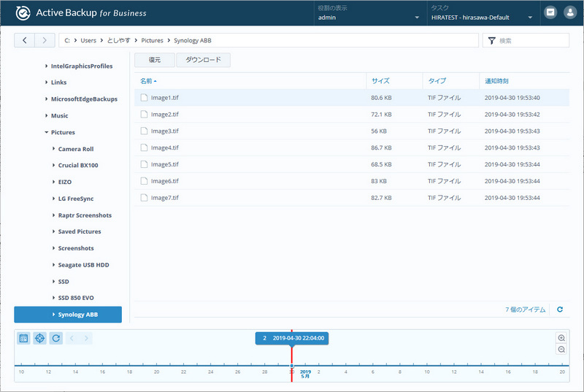Image resolution: width=584 pixels, height=392 pixels.
Task: Expand the Links folder arrow
Action: [46, 82]
